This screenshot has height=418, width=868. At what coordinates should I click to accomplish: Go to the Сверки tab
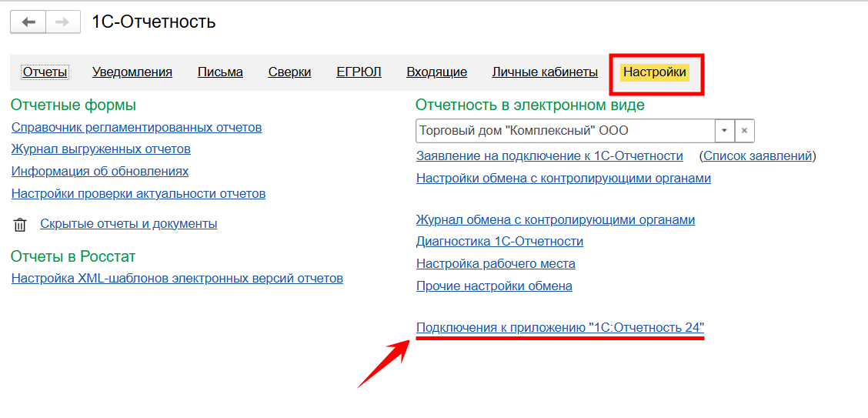(x=289, y=72)
